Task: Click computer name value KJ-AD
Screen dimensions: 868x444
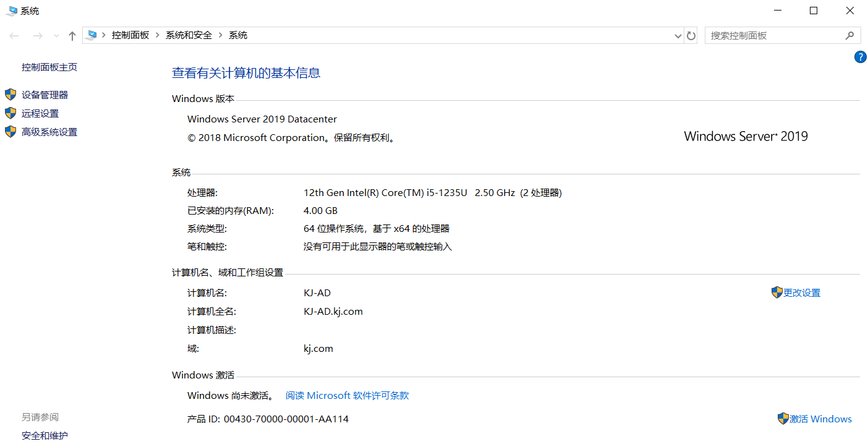Action: click(x=317, y=292)
